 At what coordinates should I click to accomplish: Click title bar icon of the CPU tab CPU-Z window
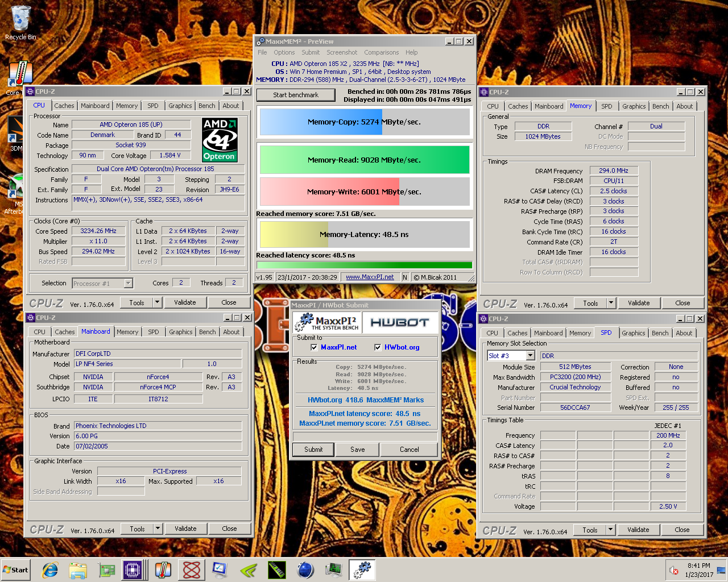(x=31, y=92)
